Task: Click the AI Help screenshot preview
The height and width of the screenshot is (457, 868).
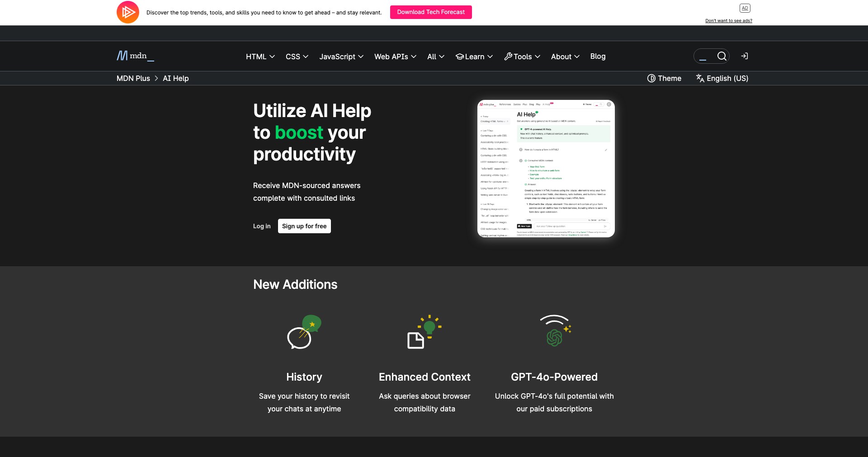Action: pyautogui.click(x=546, y=169)
